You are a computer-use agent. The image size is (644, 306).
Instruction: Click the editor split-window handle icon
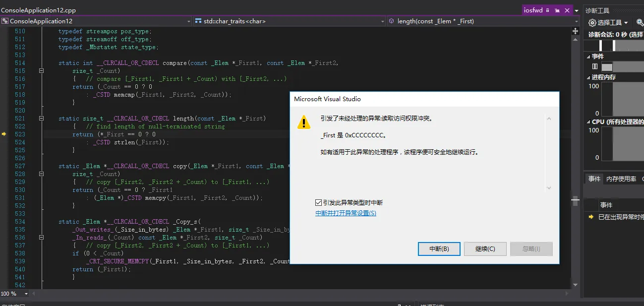coord(575,31)
